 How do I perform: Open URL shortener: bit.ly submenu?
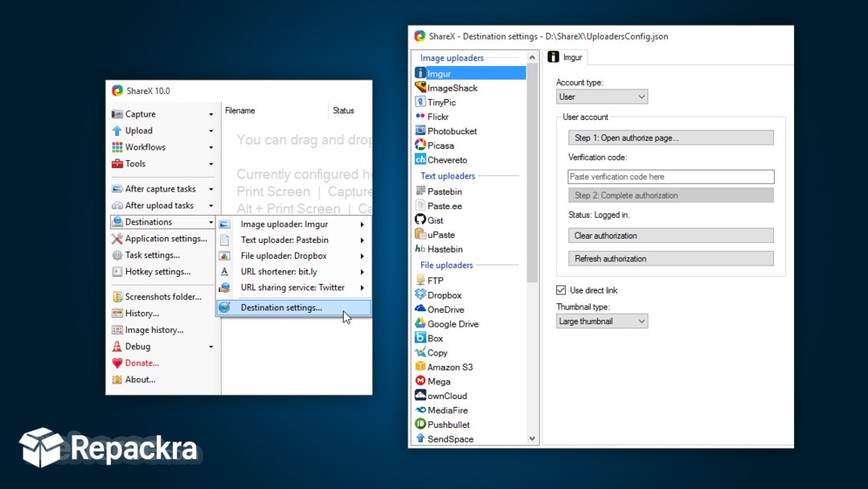pyautogui.click(x=293, y=272)
